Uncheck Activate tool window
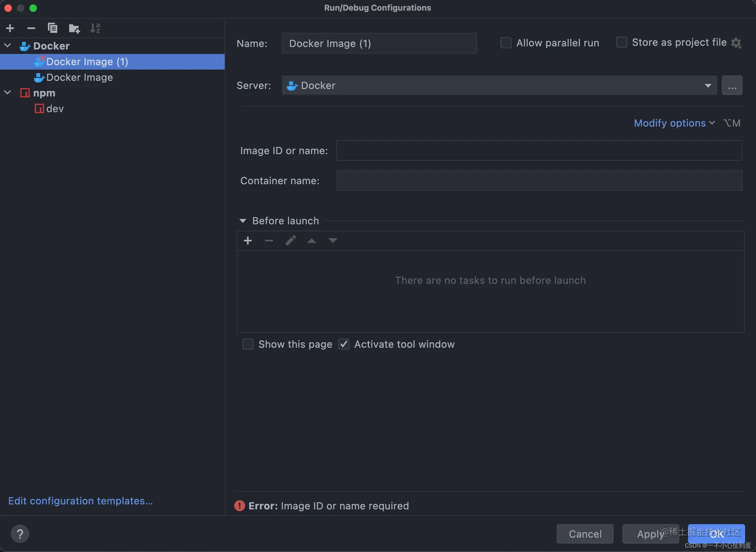This screenshot has height=552, width=756. 343,344
